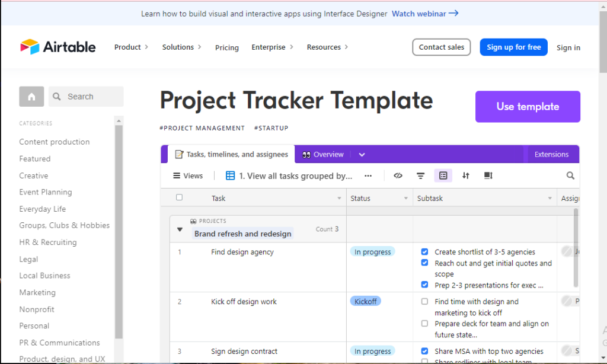Viewport: 607px width, 364px height.
Task: Click the search magnifier in table toolbar
Action: click(570, 175)
